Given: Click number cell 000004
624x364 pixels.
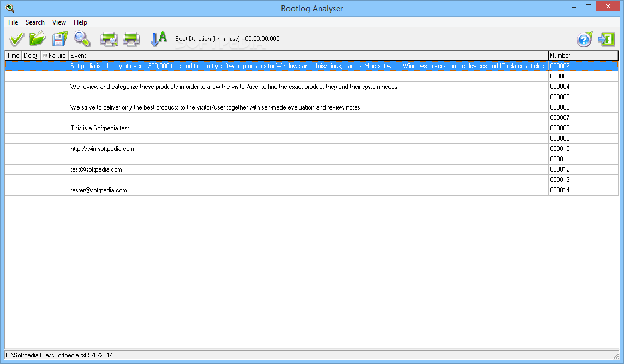Looking at the screenshot, I should [x=583, y=87].
